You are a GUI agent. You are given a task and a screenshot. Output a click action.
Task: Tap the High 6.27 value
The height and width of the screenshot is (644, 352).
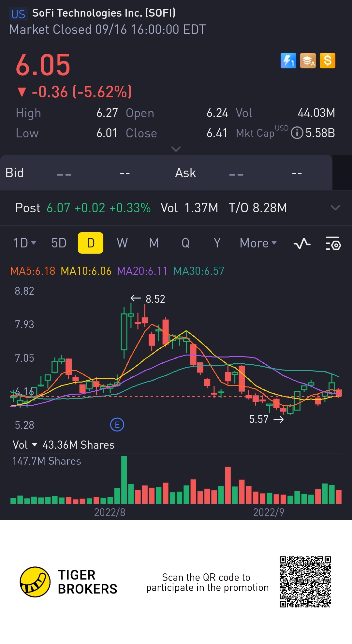coord(107,113)
